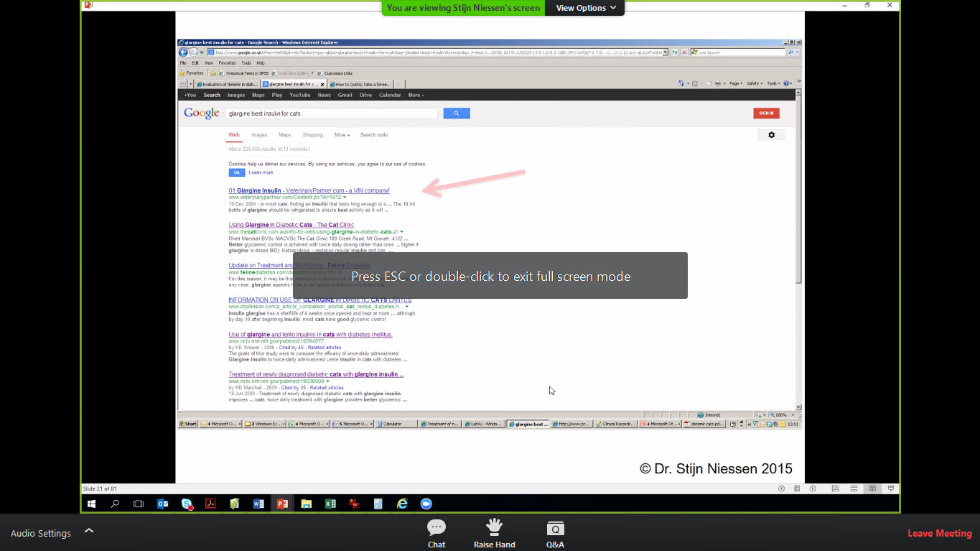Screen dimensions: 980x551
Task: Open Word from the taskbar
Action: point(258,504)
